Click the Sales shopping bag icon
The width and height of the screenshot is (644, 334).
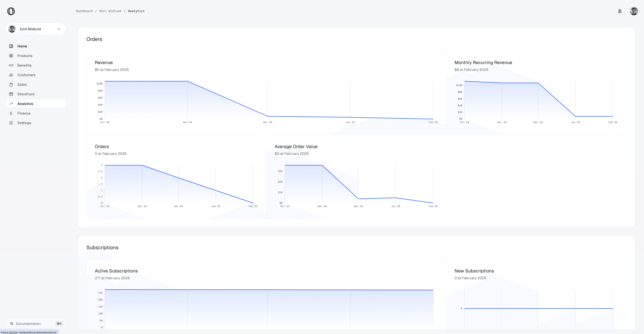pos(11,85)
